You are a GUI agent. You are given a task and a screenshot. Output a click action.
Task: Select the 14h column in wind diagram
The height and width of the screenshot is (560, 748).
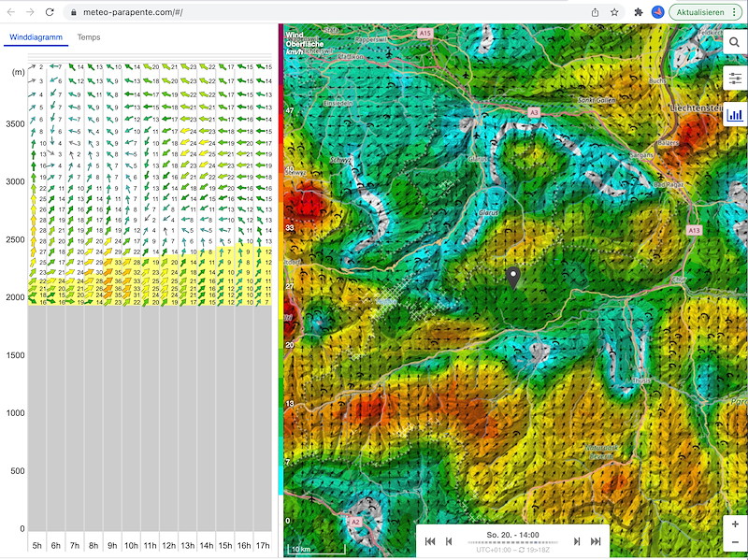(x=206, y=545)
